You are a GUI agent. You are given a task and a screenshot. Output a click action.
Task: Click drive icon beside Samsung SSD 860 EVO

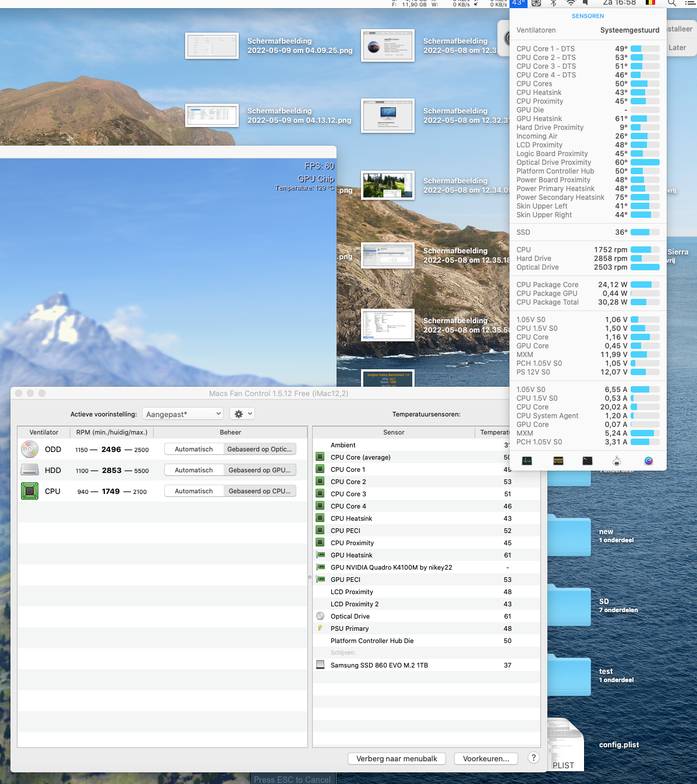[320, 665]
